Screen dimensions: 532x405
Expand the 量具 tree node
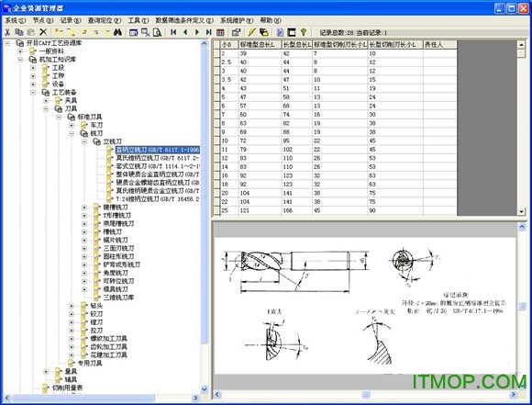(x=46, y=372)
